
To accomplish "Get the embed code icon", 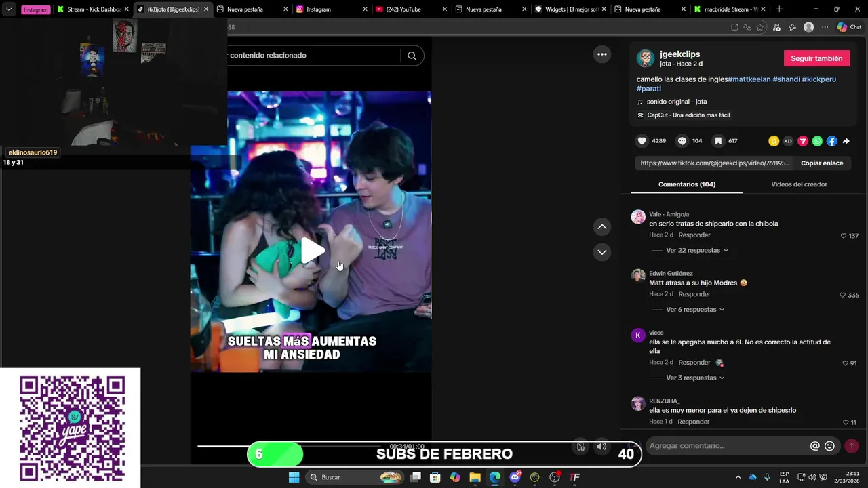I will 788,141.
